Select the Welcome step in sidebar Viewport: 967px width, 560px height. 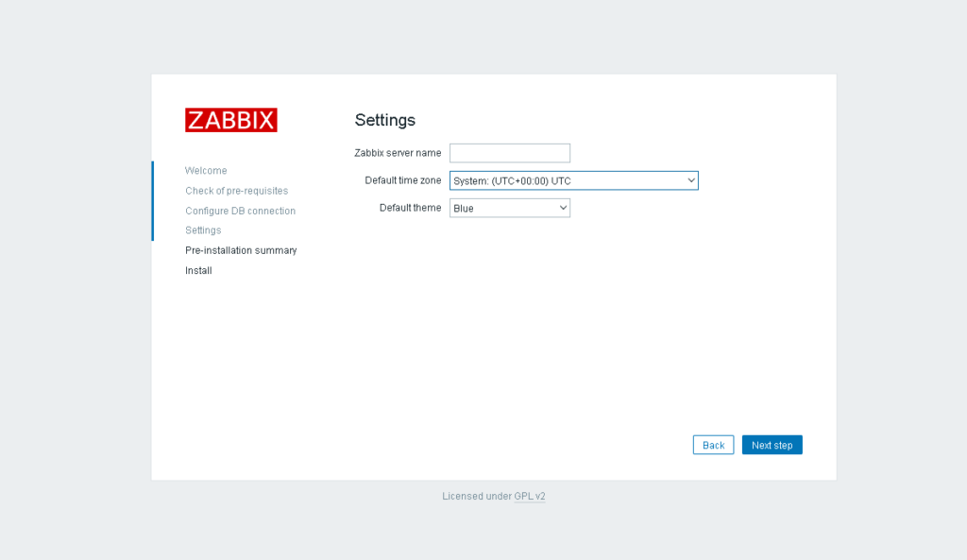tap(206, 171)
